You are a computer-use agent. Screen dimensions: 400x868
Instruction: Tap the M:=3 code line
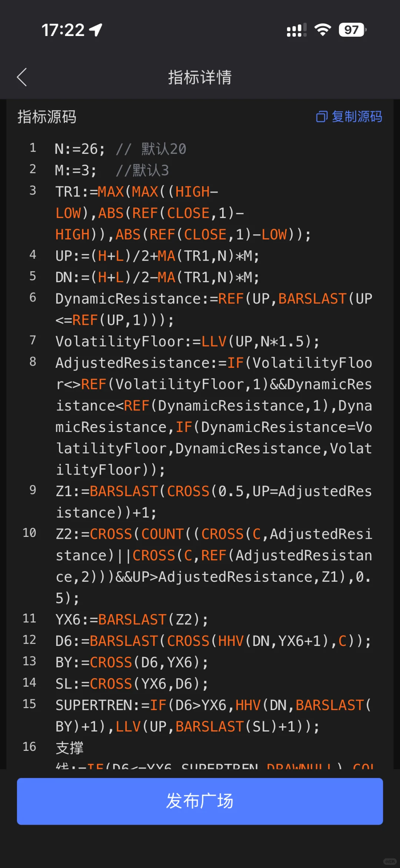tap(112, 171)
